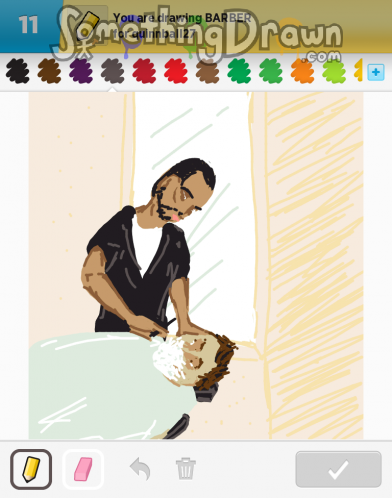Click the drawing canvas on the barber
Screen dimensions: 392x498
tap(147, 250)
